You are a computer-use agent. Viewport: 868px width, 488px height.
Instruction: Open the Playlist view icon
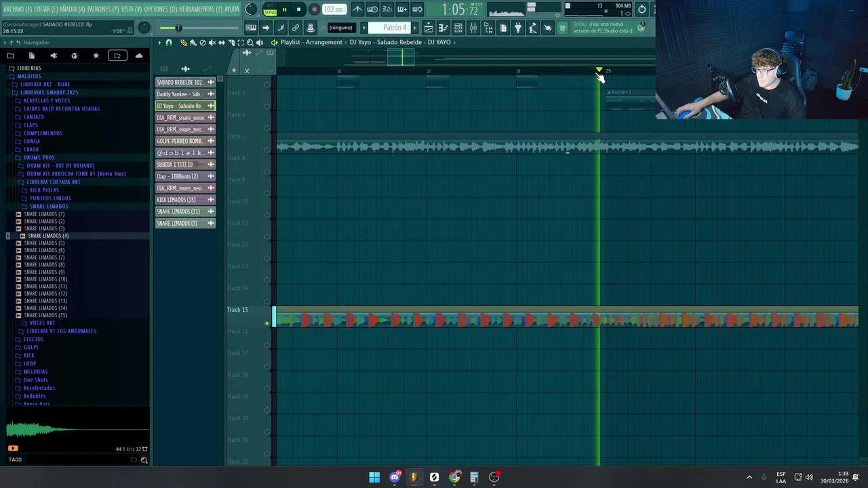point(429,28)
